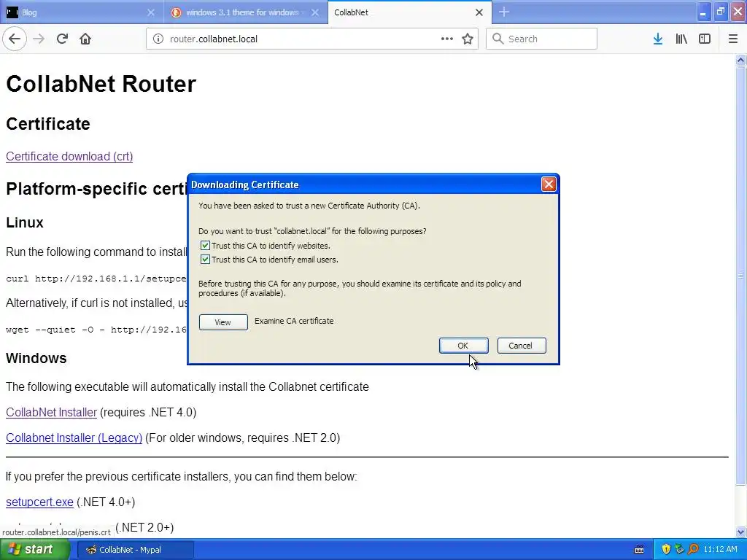Confirm the certificate dialog with OK
The image size is (747, 560).
(463, 346)
